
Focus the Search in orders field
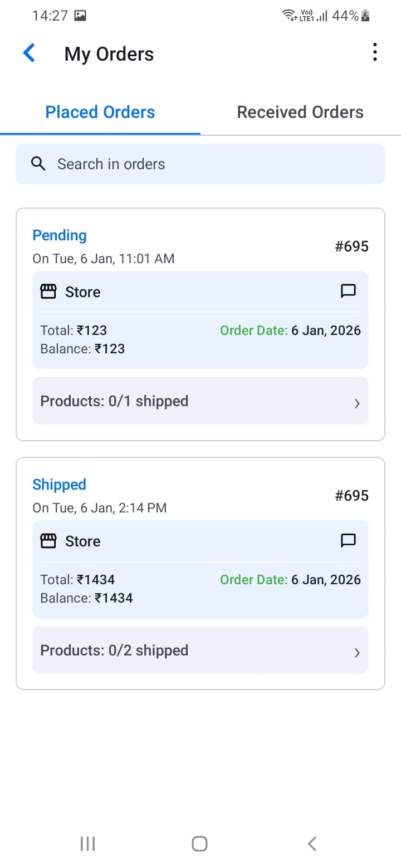pos(212,164)
